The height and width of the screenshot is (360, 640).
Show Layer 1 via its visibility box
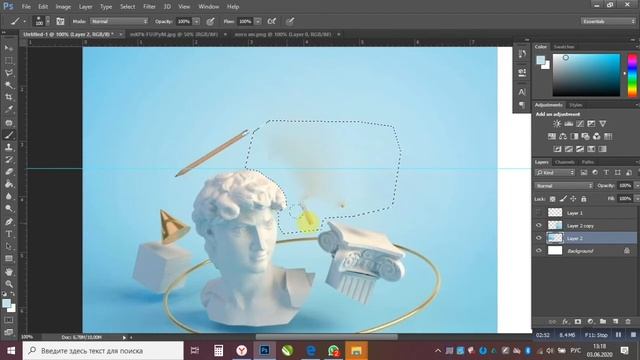point(539,213)
